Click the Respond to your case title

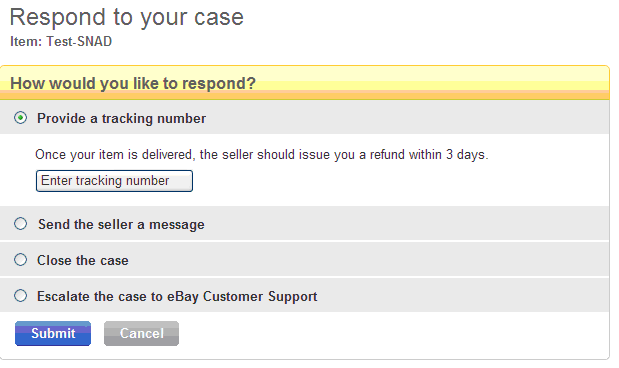127,17
